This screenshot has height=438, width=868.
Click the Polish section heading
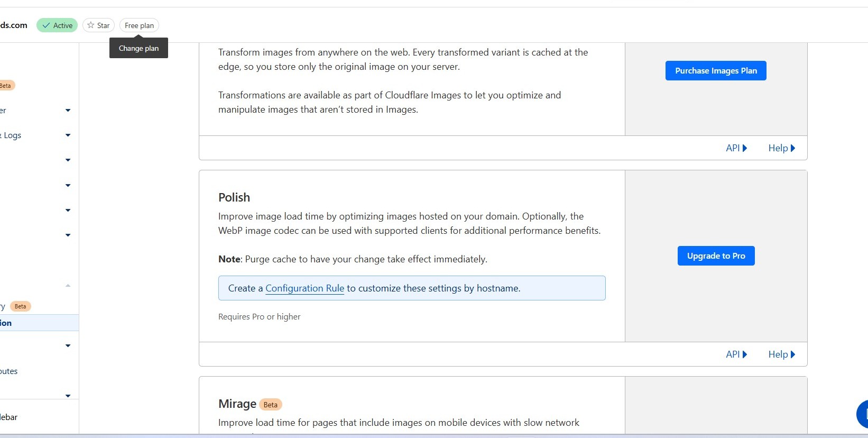click(234, 197)
